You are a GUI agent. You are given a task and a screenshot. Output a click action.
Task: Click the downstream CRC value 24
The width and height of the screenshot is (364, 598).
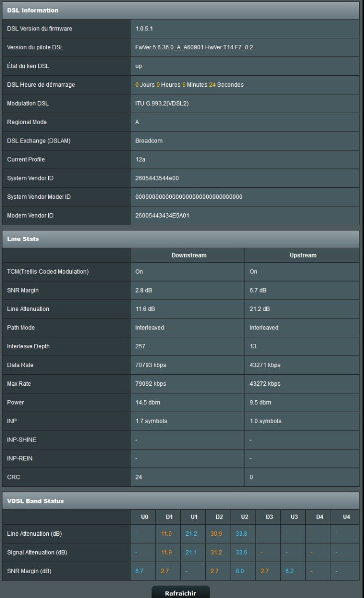[x=139, y=477]
